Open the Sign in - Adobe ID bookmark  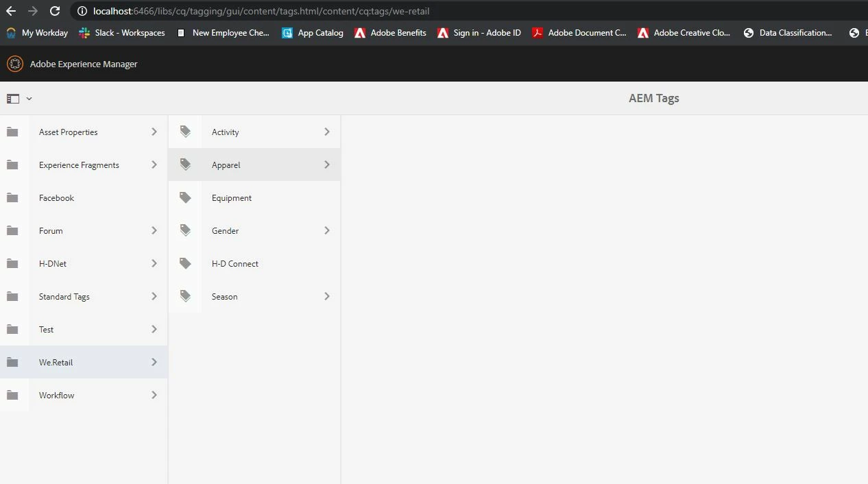479,33
